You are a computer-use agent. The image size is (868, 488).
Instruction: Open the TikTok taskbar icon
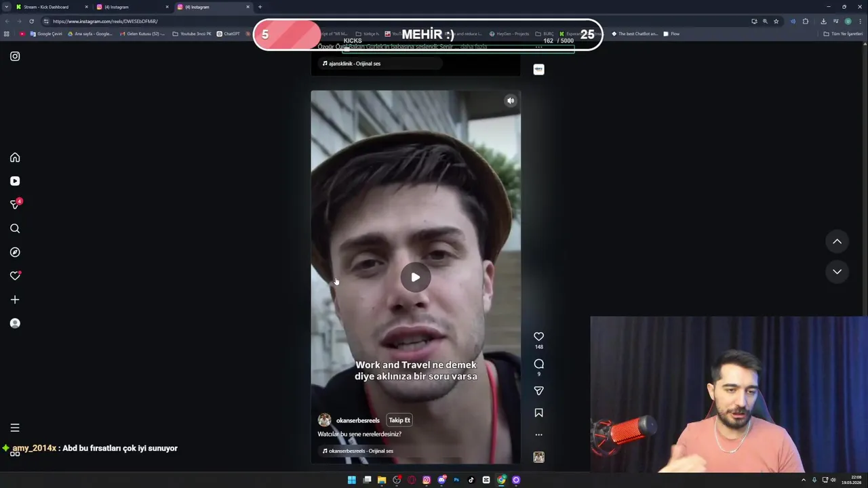pyautogui.click(x=471, y=480)
